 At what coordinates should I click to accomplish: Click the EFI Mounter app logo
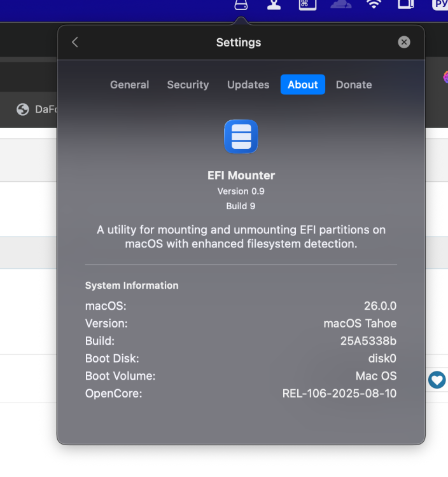coord(241,137)
